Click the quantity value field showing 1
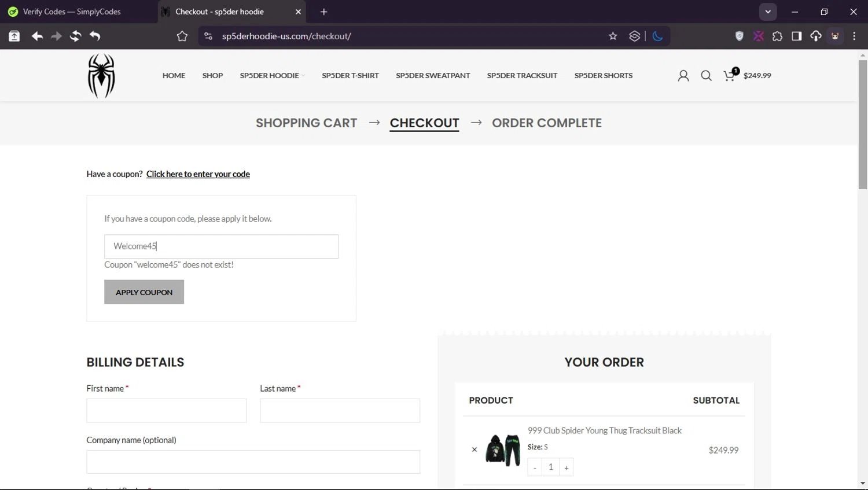 click(x=551, y=467)
